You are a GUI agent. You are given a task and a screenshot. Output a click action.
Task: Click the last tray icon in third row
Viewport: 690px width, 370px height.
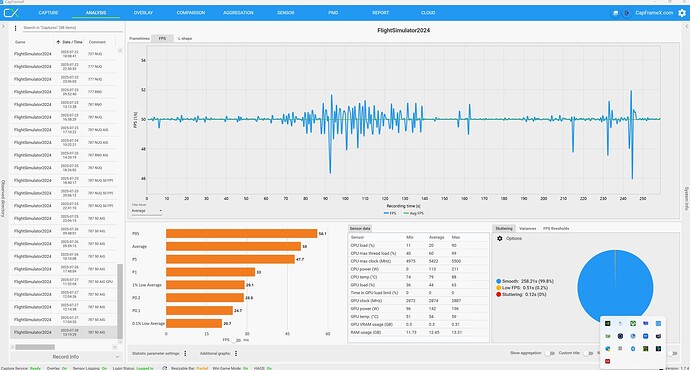658,348
